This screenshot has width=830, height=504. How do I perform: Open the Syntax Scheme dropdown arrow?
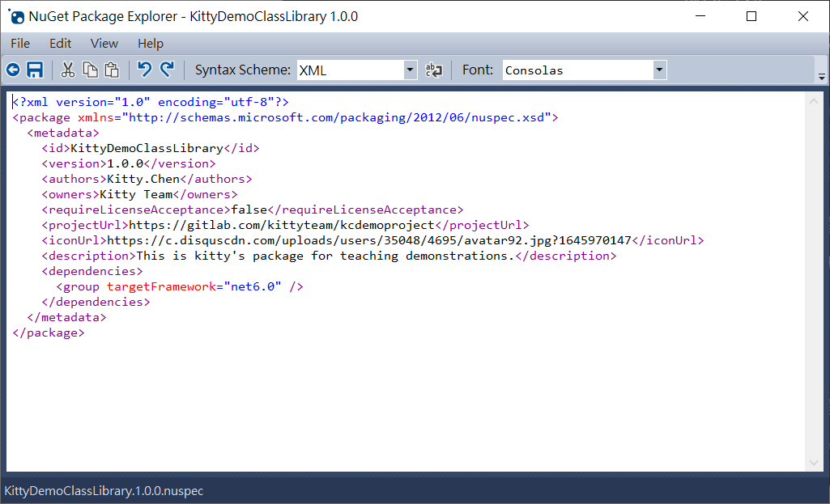coord(410,70)
